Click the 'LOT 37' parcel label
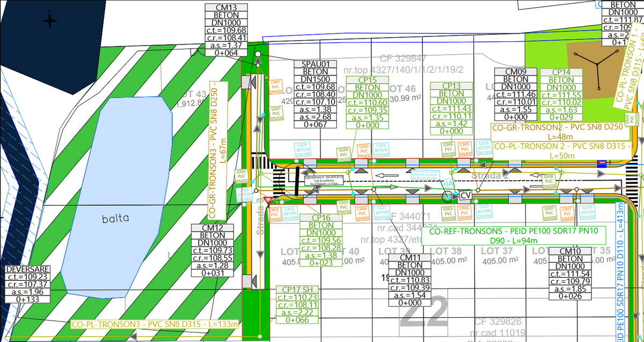 pos(497,250)
